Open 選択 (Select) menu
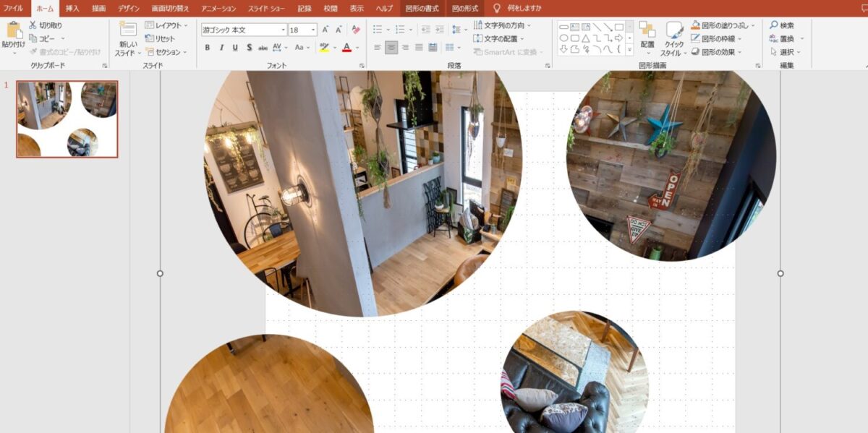Viewport: 868px width, 433px height. click(x=786, y=52)
